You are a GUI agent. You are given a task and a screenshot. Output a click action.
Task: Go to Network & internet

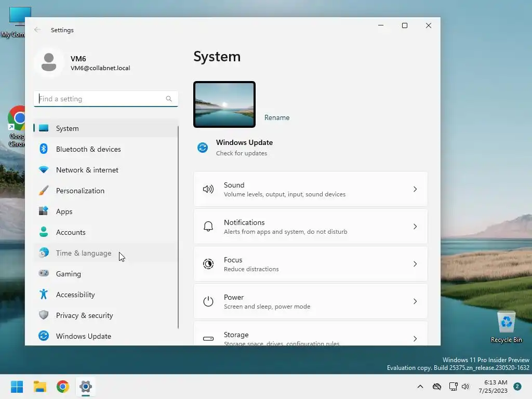click(x=87, y=170)
